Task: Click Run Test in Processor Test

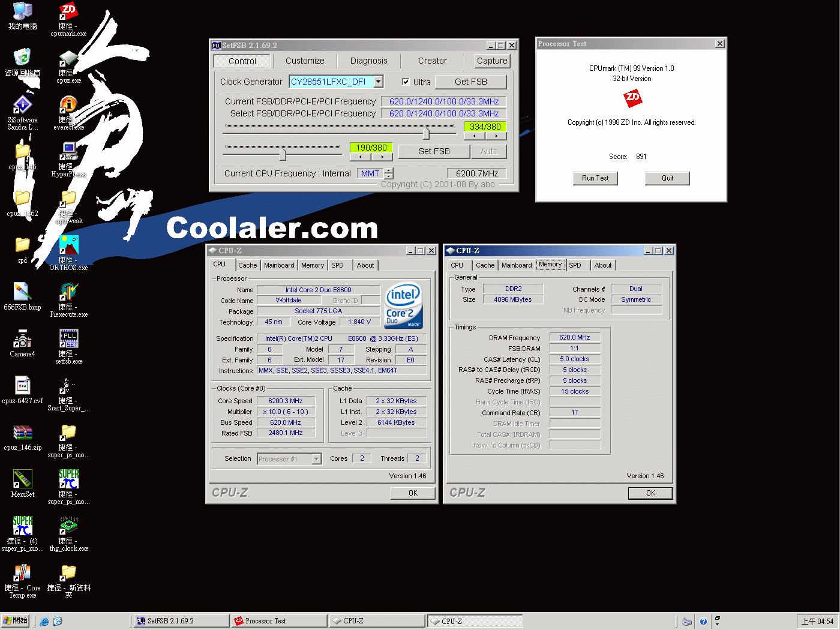Action: [x=595, y=178]
